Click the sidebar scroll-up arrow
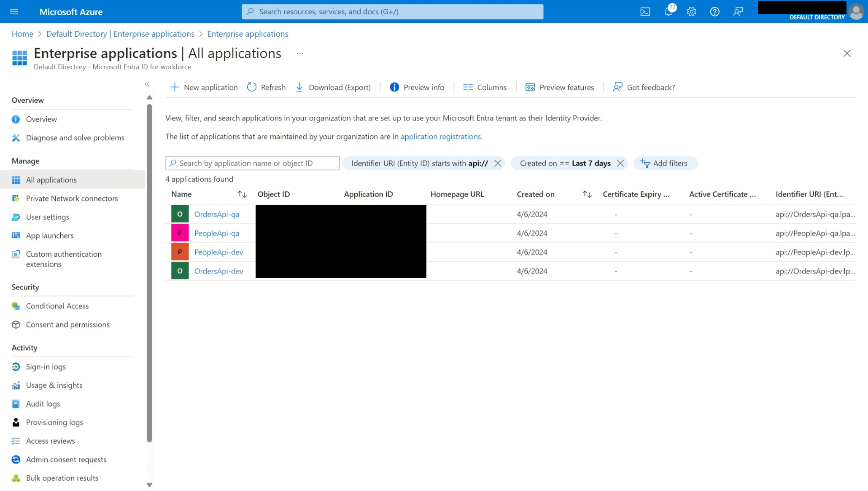The width and height of the screenshot is (868, 491). pos(149,97)
